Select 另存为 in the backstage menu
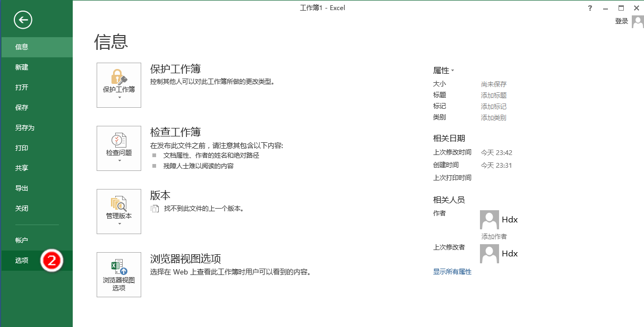Image resolution: width=644 pixels, height=327 pixels. tap(36, 128)
